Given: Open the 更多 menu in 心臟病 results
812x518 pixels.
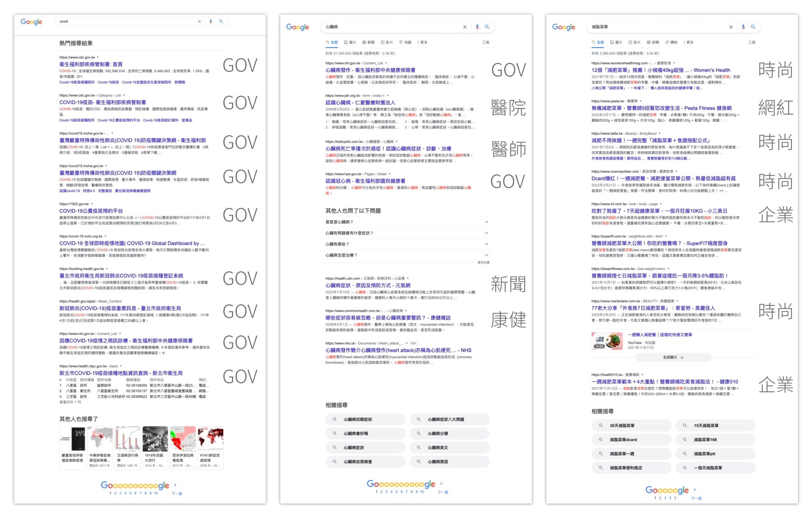Looking at the screenshot, I should coord(422,42).
